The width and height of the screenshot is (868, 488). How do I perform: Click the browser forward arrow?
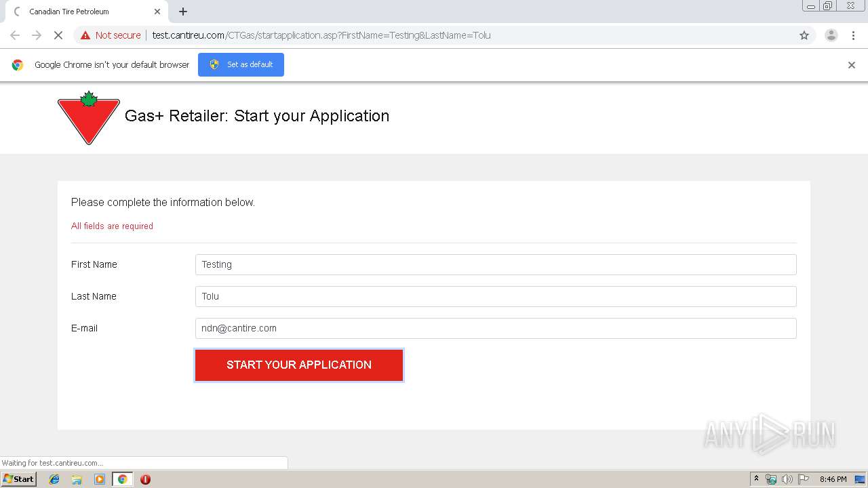[37, 35]
